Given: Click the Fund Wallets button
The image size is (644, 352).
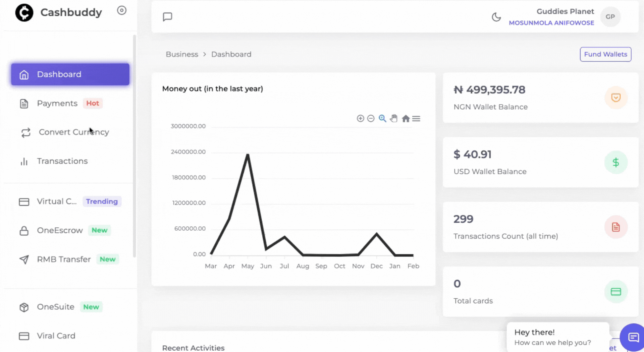Looking at the screenshot, I should (x=605, y=54).
